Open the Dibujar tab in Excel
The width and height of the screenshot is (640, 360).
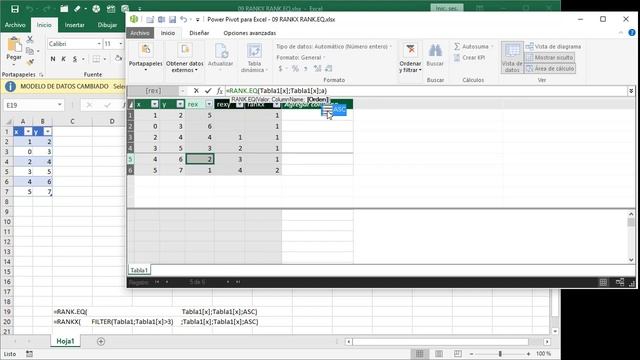107,25
